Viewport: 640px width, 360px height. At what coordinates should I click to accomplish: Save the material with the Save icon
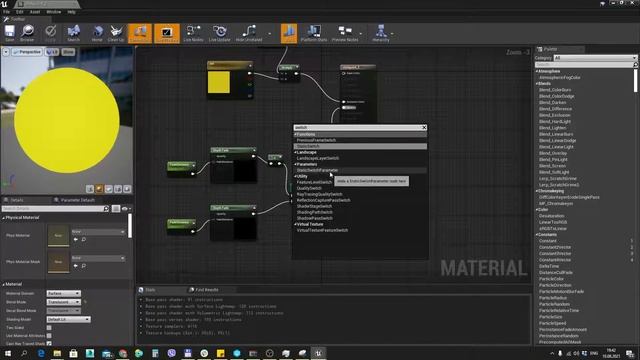click(x=10, y=33)
